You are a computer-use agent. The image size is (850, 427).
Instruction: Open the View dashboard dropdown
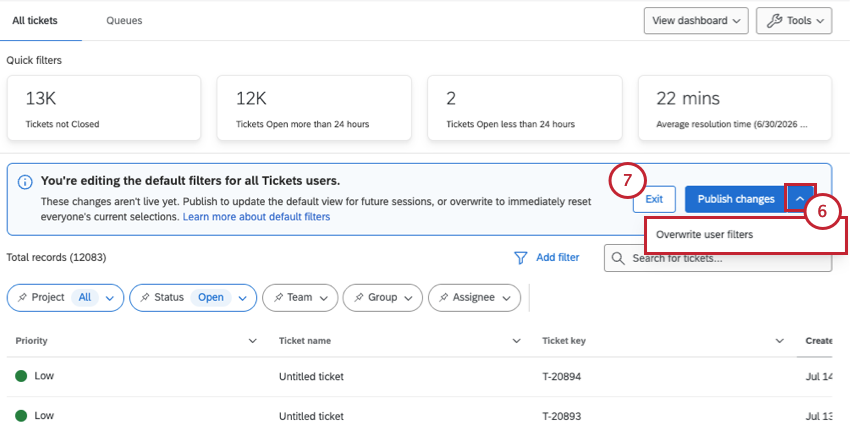point(696,21)
